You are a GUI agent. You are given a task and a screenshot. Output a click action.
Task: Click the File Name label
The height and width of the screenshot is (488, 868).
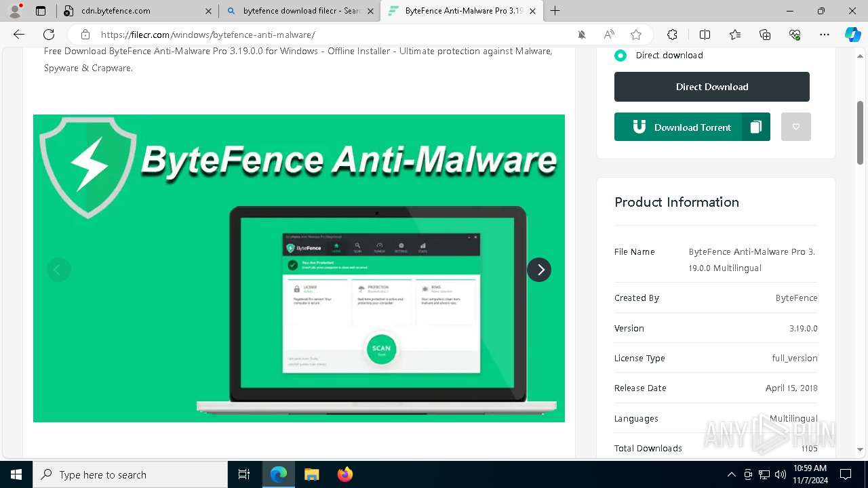pos(635,251)
